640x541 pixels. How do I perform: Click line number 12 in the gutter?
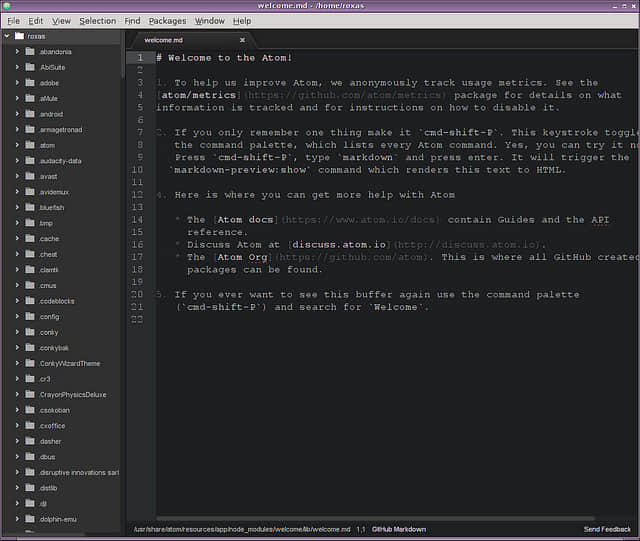(137, 195)
